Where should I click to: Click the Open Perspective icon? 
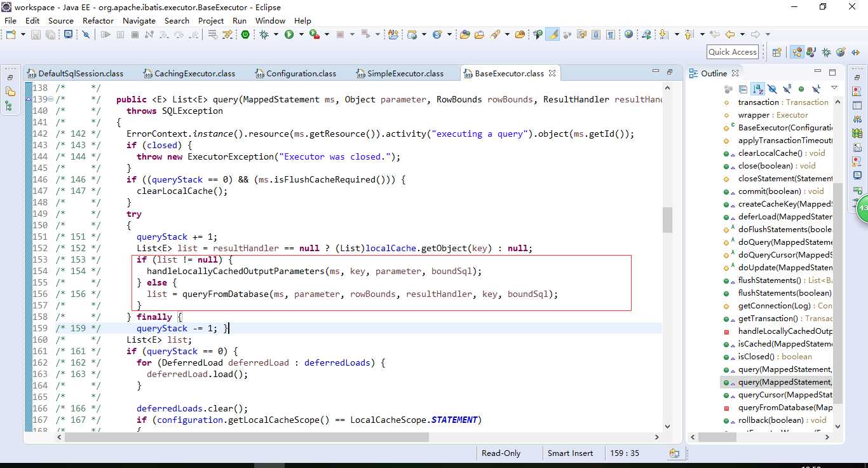click(776, 52)
